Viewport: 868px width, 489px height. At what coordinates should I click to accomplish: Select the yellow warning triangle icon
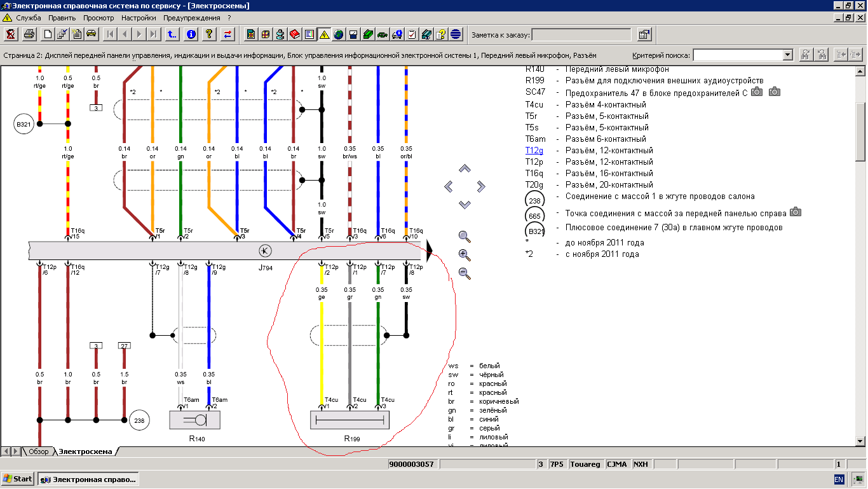click(x=324, y=34)
